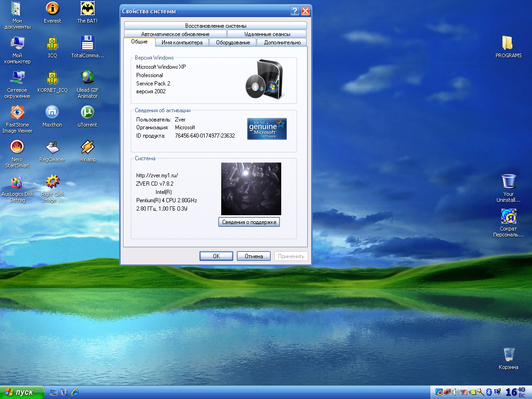Click the RegCleaner desktop icon
Screen dimensions: 532x399
[x=52, y=151]
